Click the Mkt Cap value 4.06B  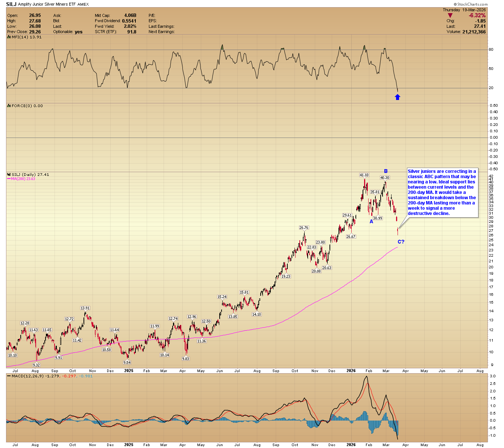click(x=130, y=15)
